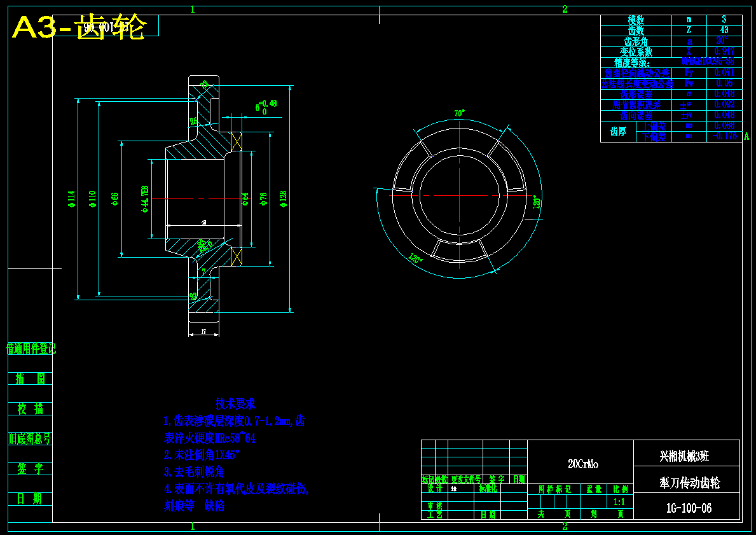Click the bore dimension 'φ44.7H8'

coord(144,198)
